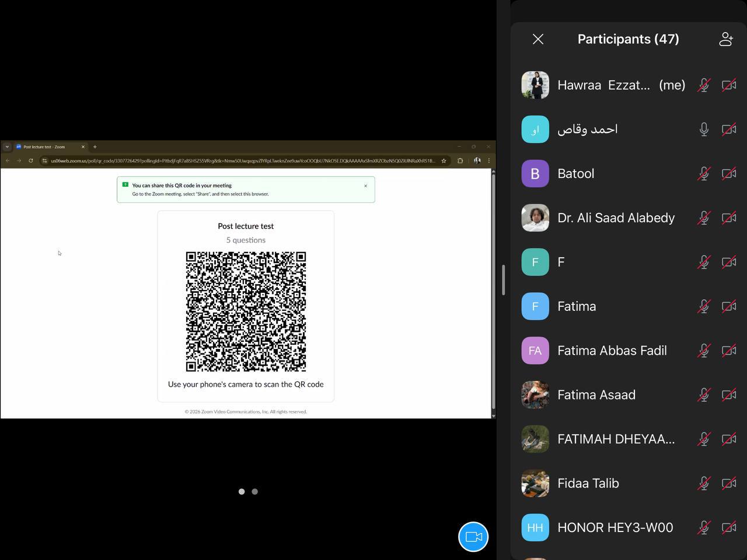Tap the blue start video button
747x560 pixels.
[x=473, y=537]
